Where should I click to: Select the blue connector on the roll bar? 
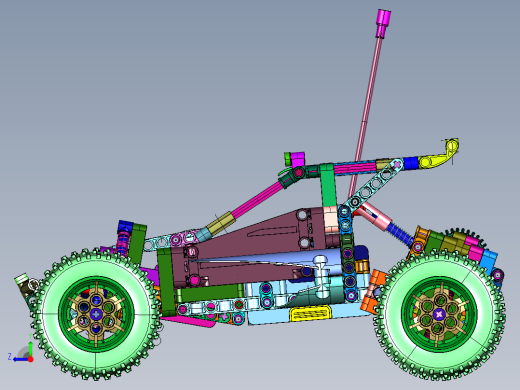coord(411,163)
